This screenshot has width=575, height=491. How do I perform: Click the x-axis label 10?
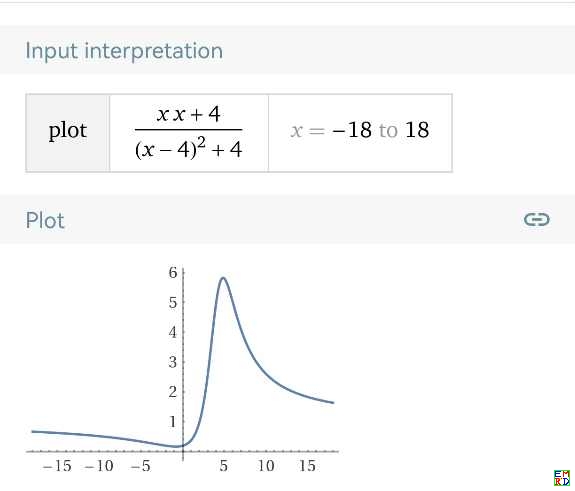(266, 466)
